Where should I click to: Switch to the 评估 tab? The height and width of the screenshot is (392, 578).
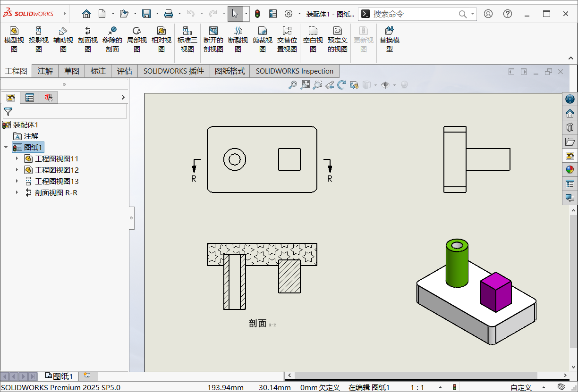click(x=125, y=71)
